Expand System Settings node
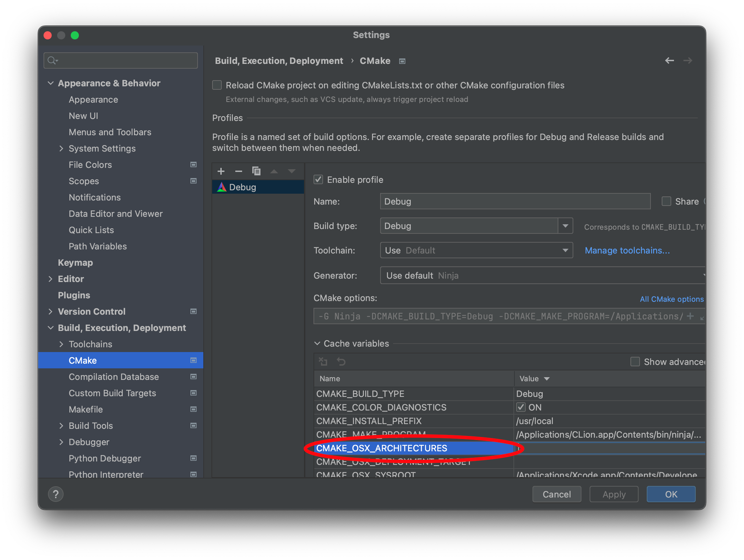This screenshot has height=560, width=744. 61,148
